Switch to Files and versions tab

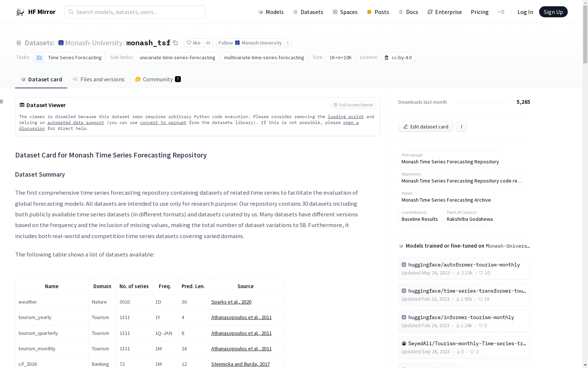coord(98,79)
